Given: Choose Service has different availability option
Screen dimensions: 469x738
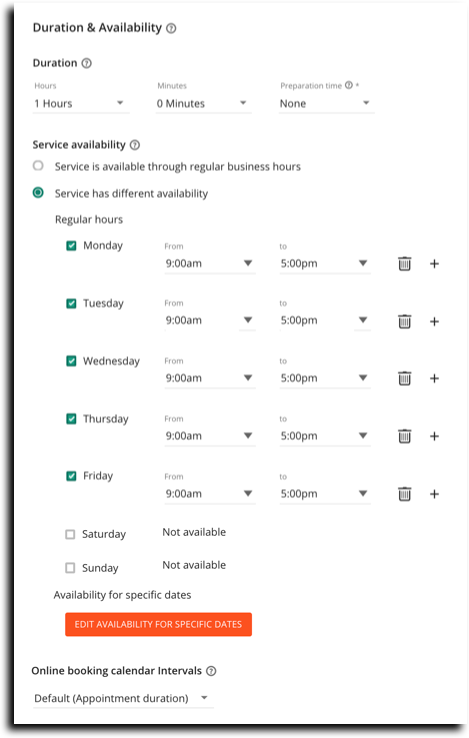Looking at the screenshot, I should coord(38,193).
